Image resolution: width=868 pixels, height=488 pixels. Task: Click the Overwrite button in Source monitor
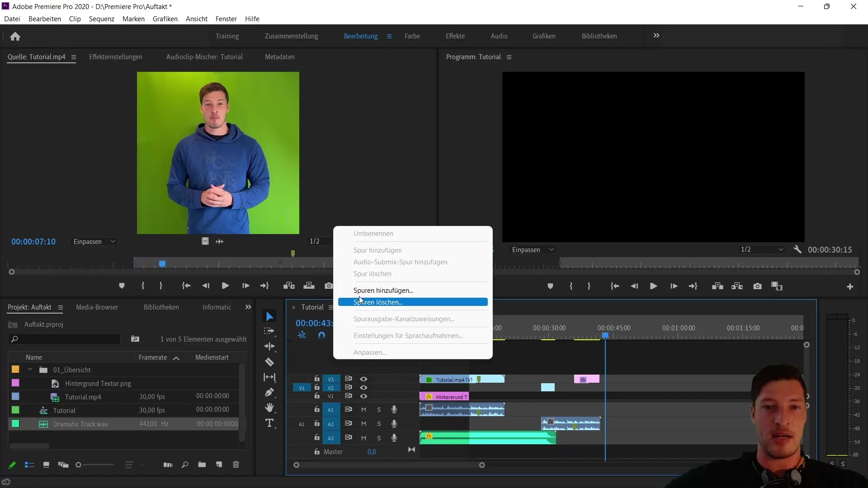coord(309,286)
